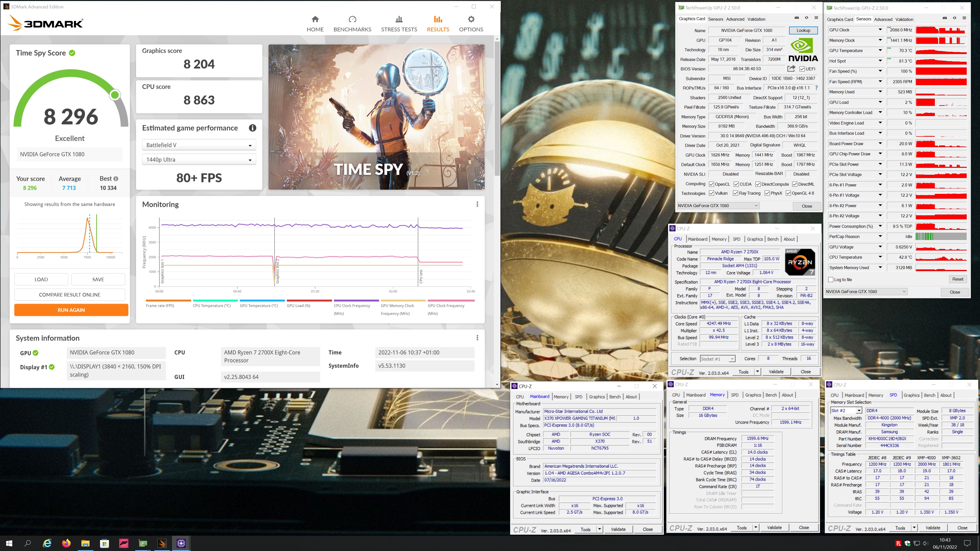The width and height of the screenshot is (980, 551).
Task: Click the Best score info icon
Action: click(116, 178)
